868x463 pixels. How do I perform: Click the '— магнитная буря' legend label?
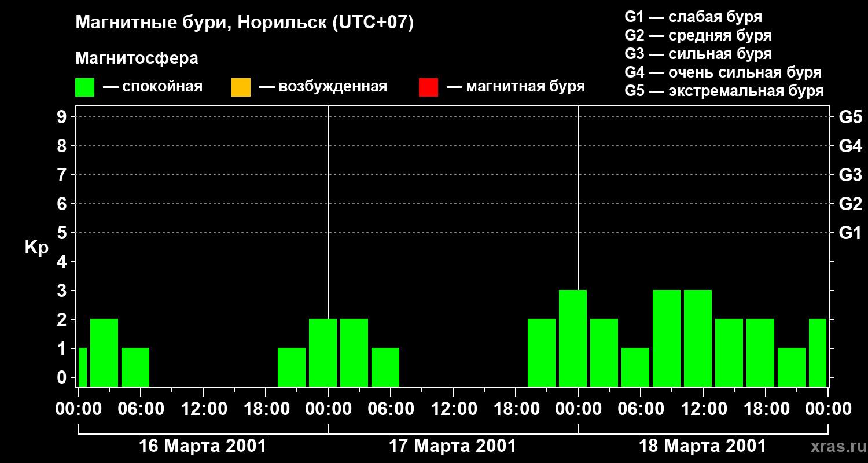coord(516,87)
